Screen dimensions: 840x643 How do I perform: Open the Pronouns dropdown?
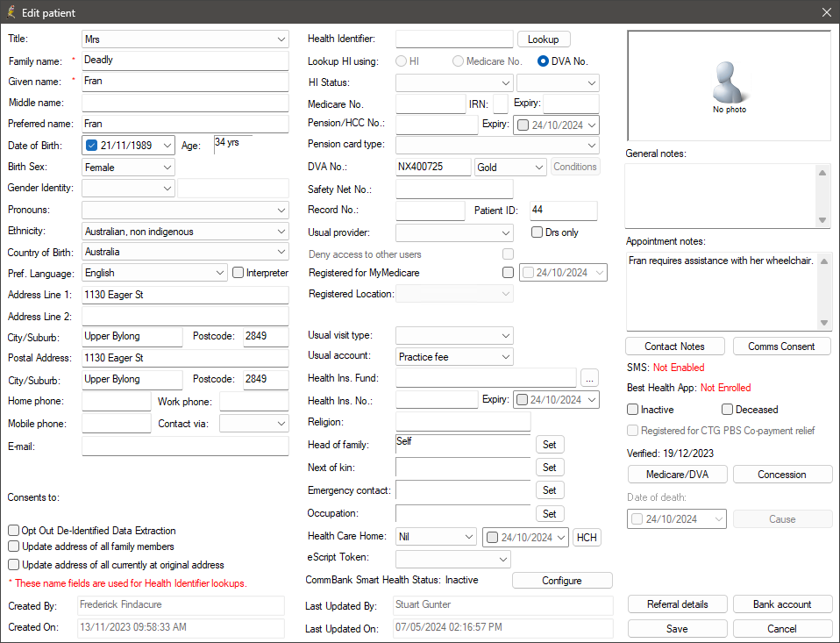tap(185, 210)
